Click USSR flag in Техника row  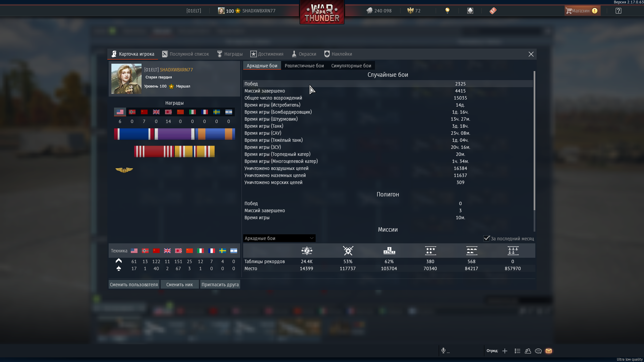pyautogui.click(x=156, y=251)
